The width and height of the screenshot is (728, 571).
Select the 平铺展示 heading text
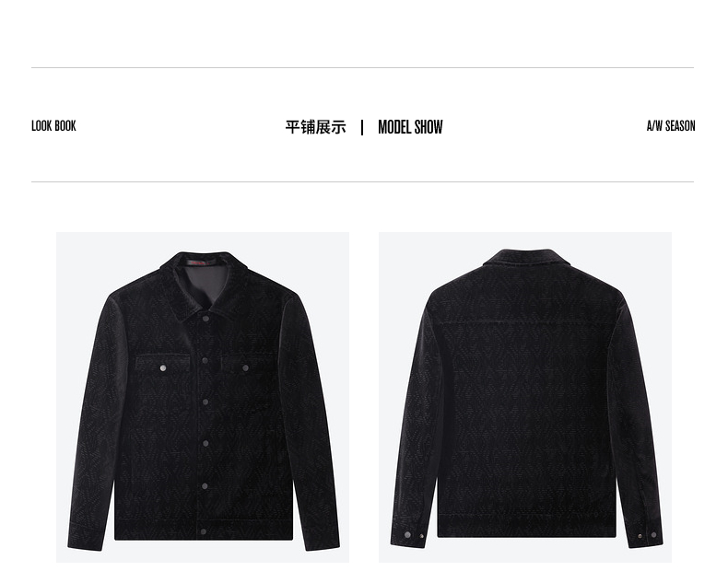point(316,127)
